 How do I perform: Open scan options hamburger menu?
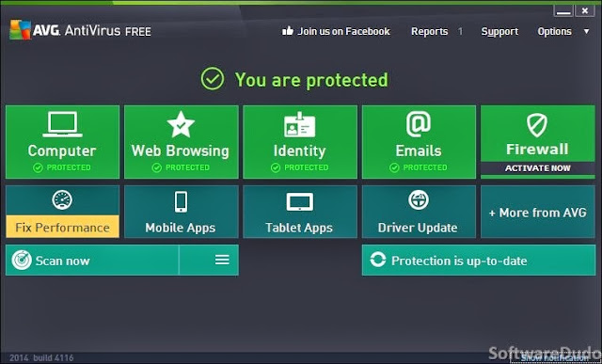coord(222,260)
